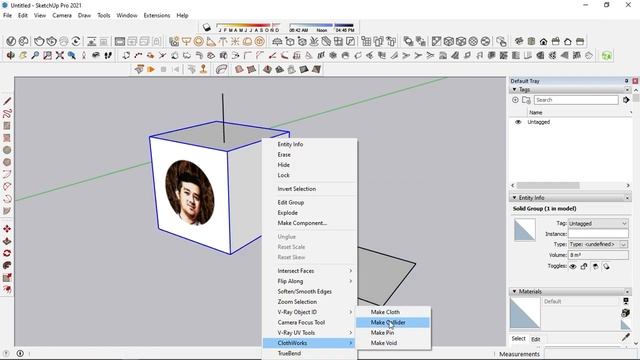Click the Materials default material swatch

tap(525, 313)
